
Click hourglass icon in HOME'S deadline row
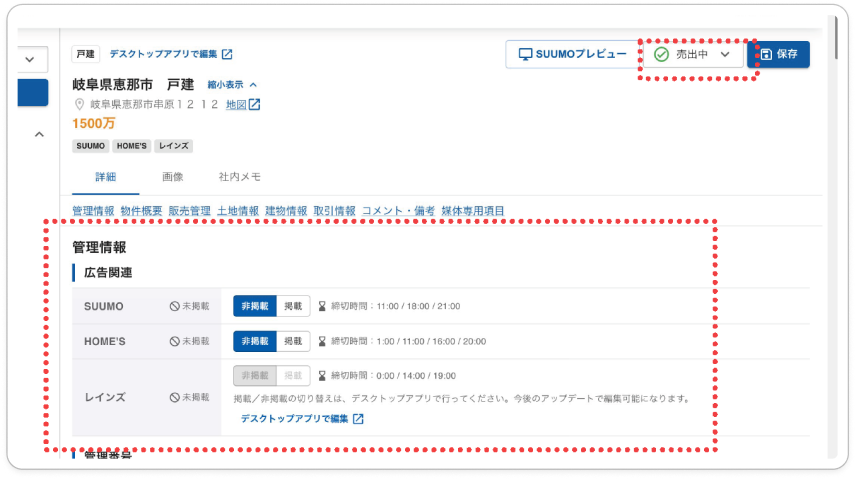click(322, 341)
